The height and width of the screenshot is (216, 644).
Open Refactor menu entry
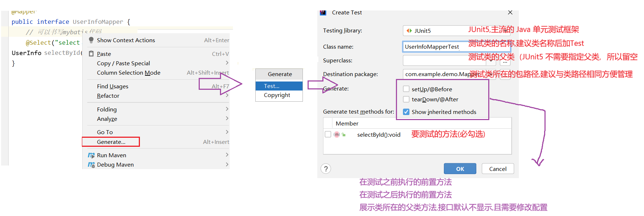click(157, 96)
